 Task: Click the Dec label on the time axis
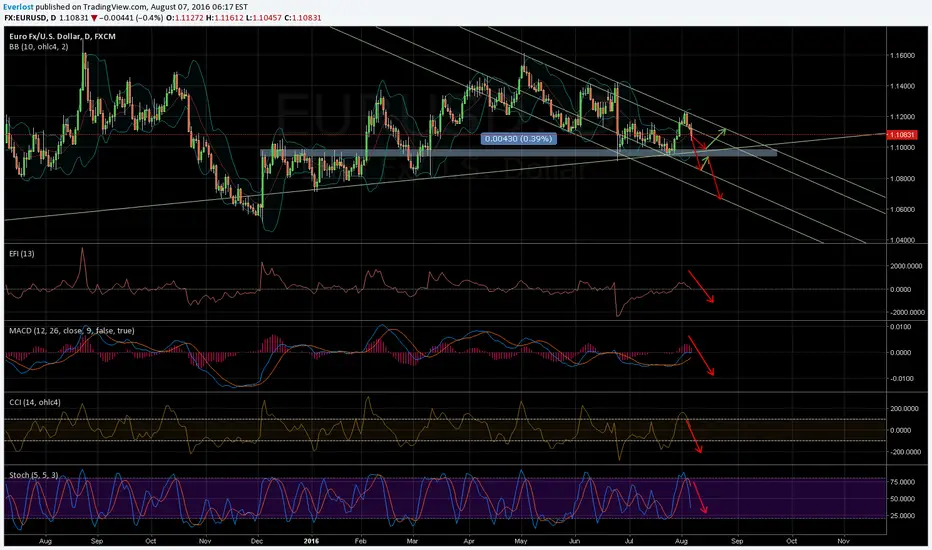pos(257,541)
